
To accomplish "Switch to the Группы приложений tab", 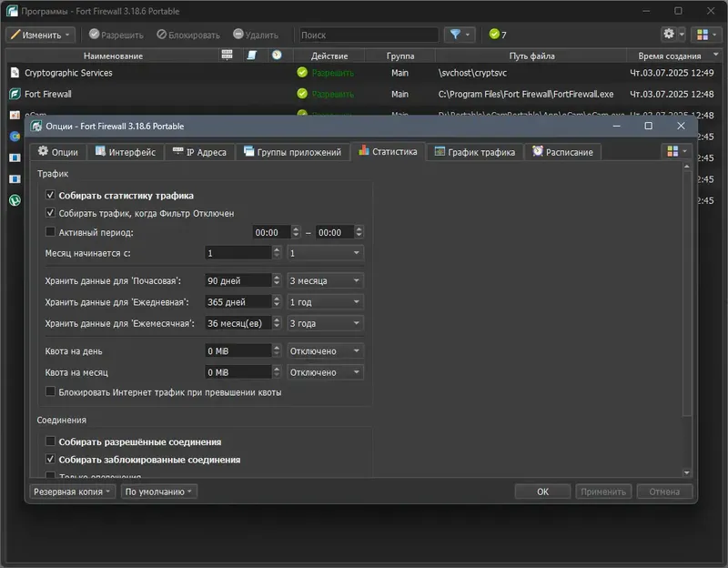I will coord(292,152).
